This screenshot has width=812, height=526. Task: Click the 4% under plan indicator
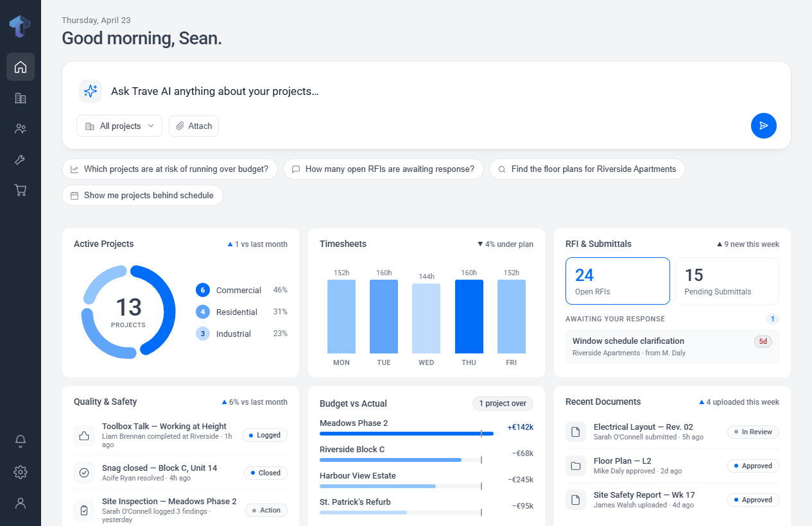(x=505, y=244)
